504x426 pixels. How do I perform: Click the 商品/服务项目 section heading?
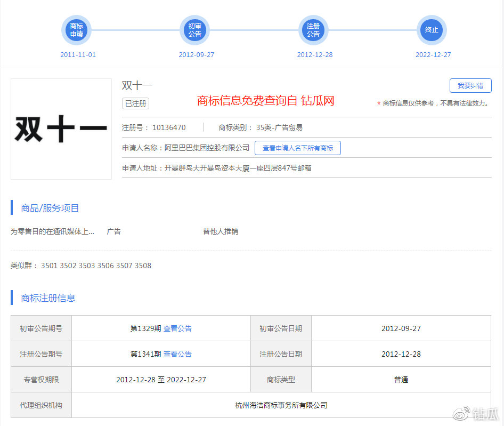[x=50, y=208]
